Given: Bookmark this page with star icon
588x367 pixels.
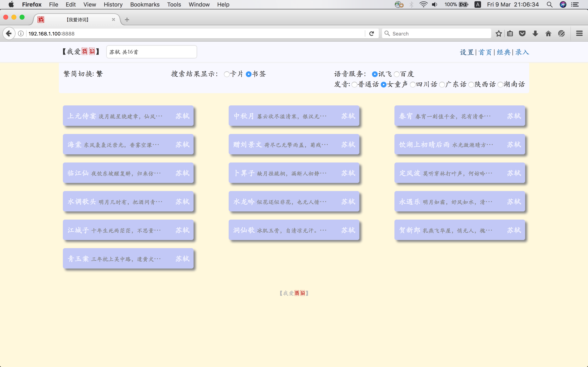Looking at the screenshot, I should tap(499, 33).
